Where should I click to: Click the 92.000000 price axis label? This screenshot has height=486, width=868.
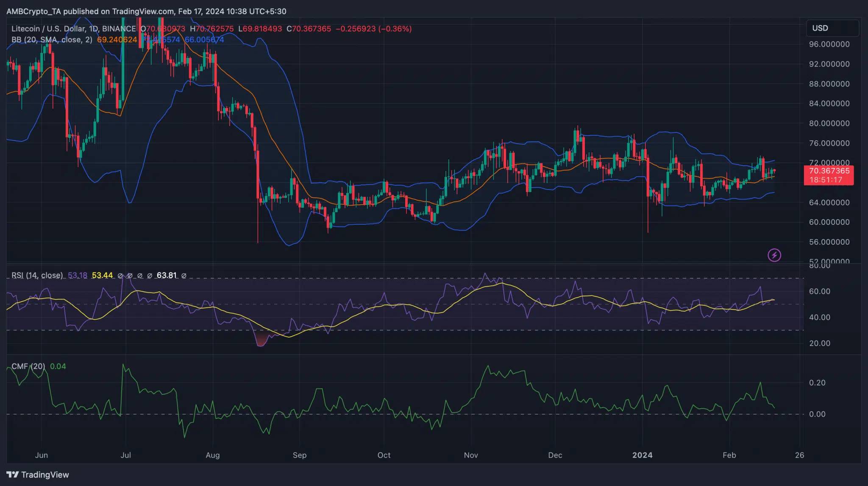pyautogui.click(x=829, y=64)
